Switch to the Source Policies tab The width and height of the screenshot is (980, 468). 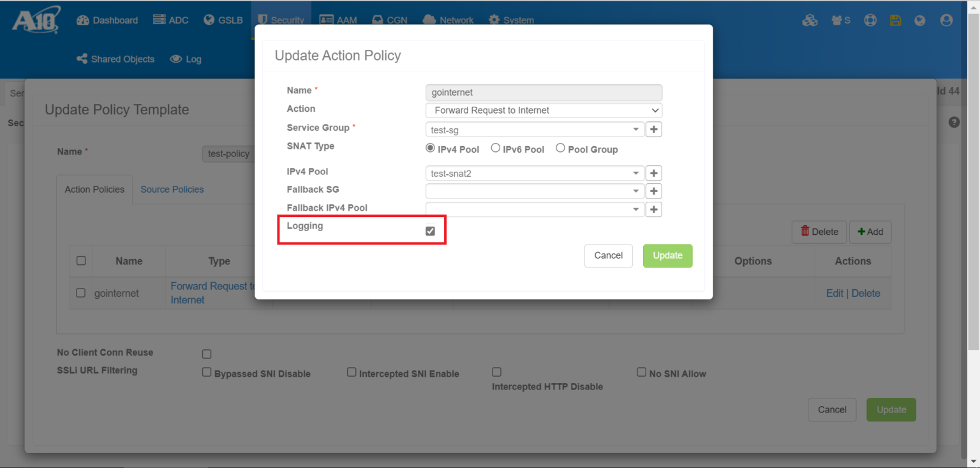(172, 189)
